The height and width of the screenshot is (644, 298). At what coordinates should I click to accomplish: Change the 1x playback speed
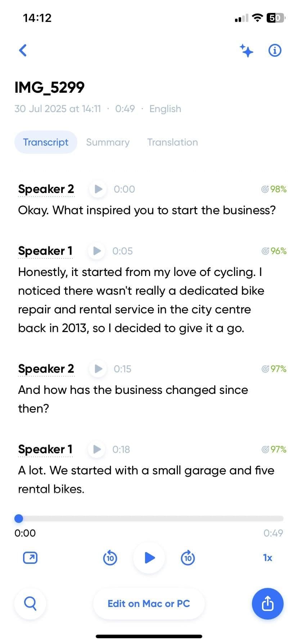267,558
